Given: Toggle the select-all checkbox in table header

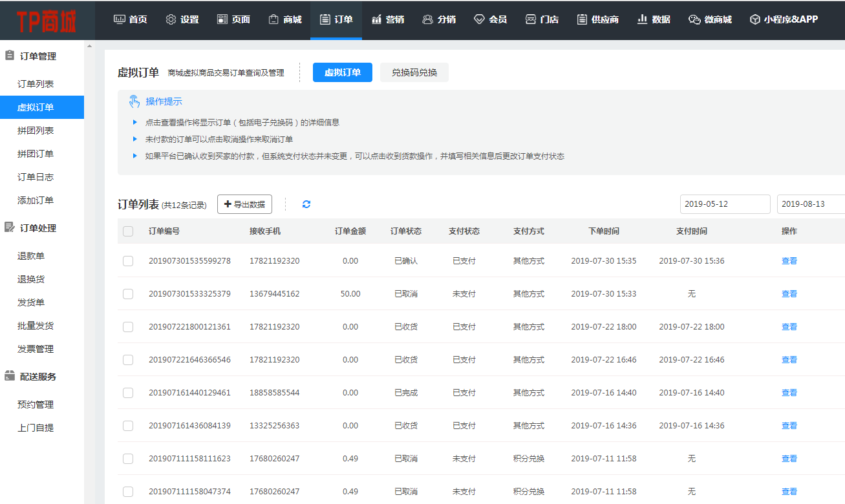Looking at the screenshot, I should [128, 231].
